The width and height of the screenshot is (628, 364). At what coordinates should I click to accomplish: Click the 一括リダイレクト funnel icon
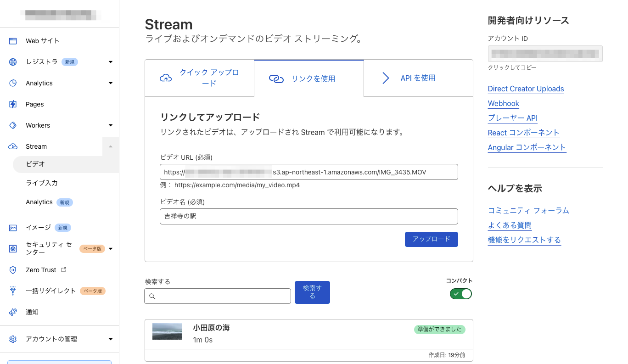point(13,291)
